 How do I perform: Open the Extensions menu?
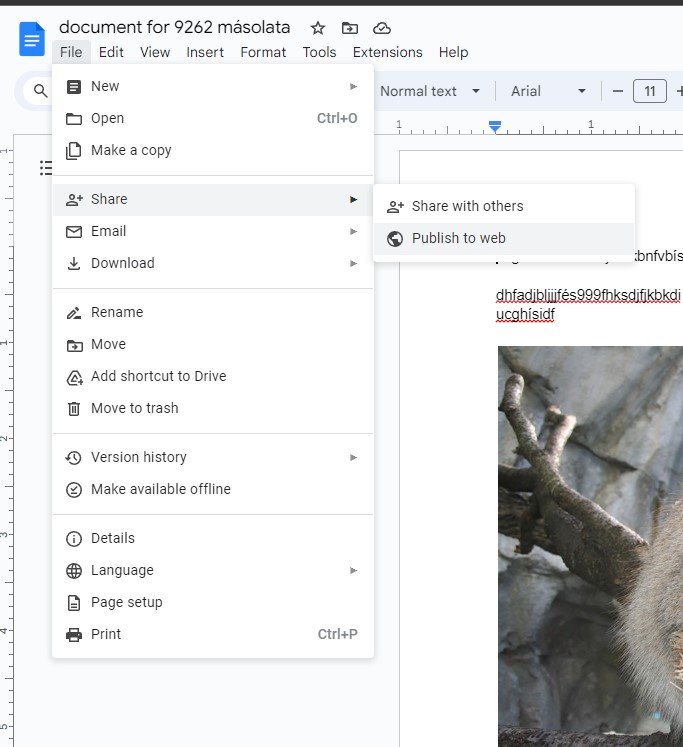[387, 52]
